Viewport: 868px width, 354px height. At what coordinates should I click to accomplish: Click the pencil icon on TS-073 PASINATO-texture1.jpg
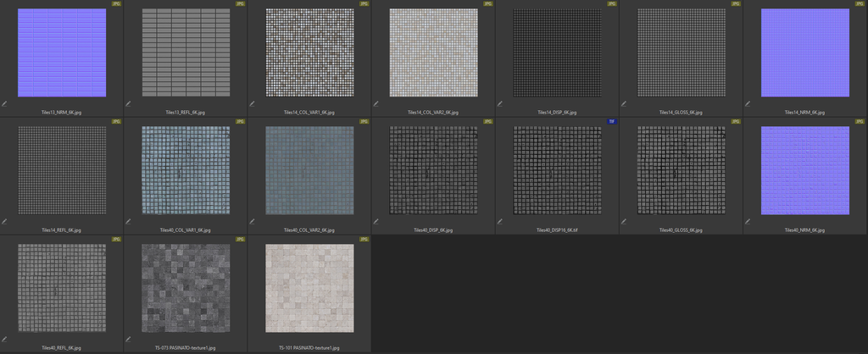coord(129,340)
